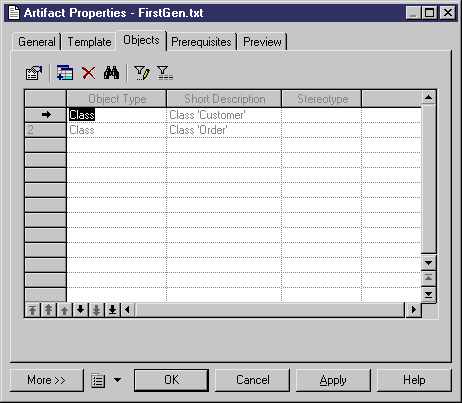Viewport: 462px width, 403px height.
Task: Move row down one with black down arrow
Action: (80, 310)
